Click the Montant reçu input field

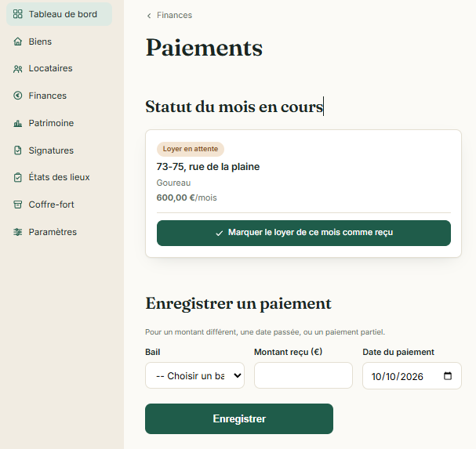point(303,375)
